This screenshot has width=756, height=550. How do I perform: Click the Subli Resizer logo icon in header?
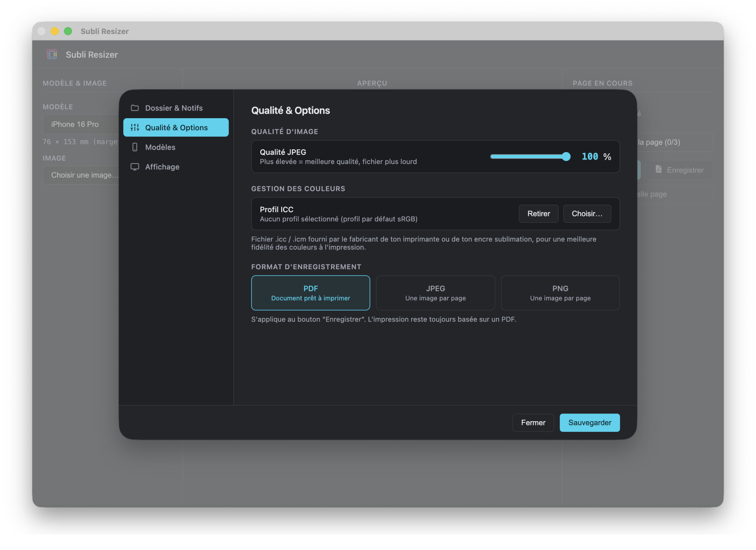click(x=52, y=54)
